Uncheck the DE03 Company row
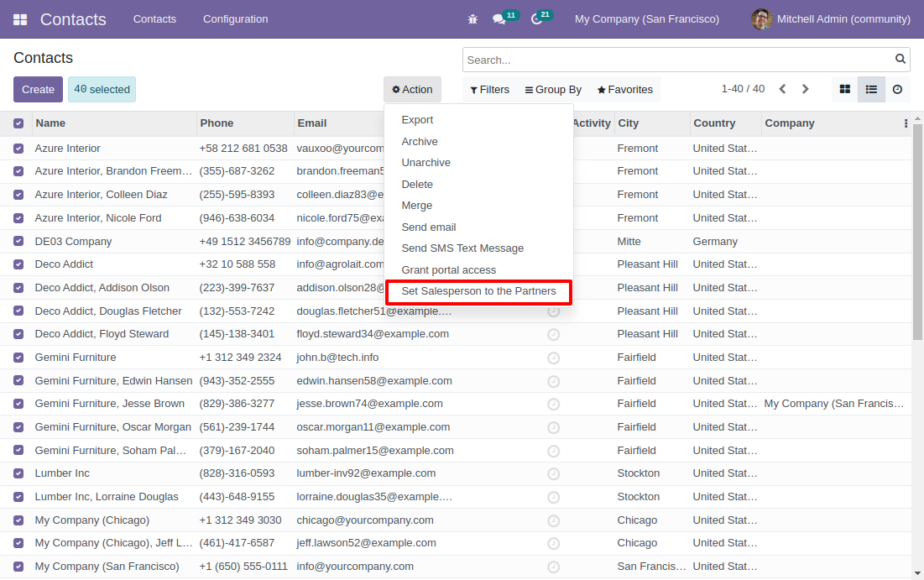 pos(18,241)
